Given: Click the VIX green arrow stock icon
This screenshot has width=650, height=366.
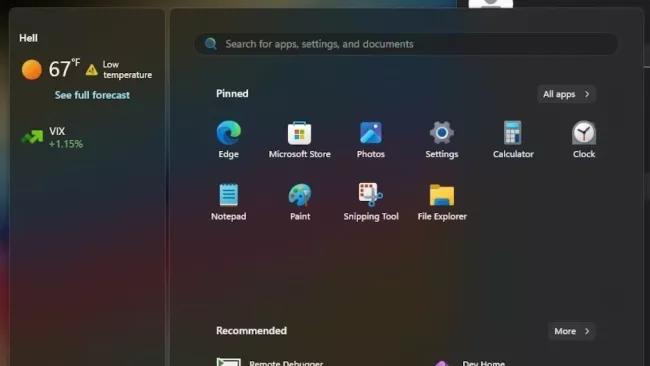Looking at the screenshot, I should click(x=32, y=137).
